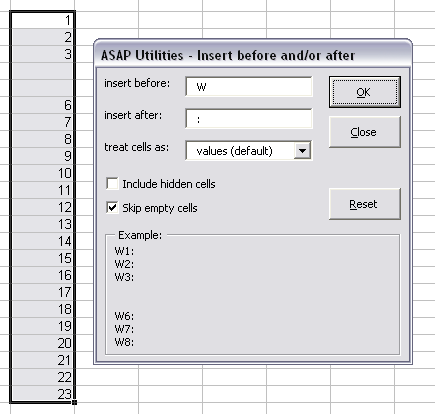Select spreadsheet cell containing 17
The width and height of the screenshot is (435, 414).
[x=43, y=292]
